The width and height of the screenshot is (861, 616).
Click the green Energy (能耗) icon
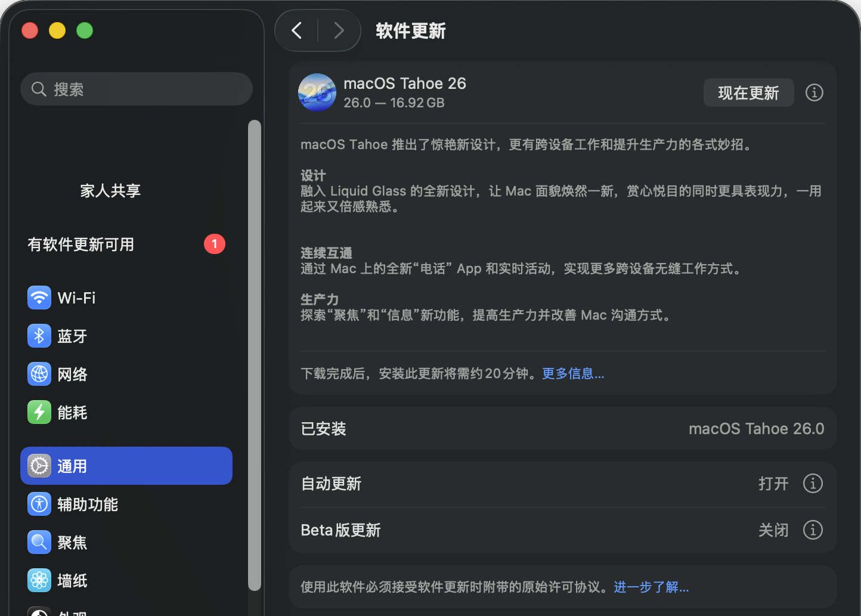39,412
